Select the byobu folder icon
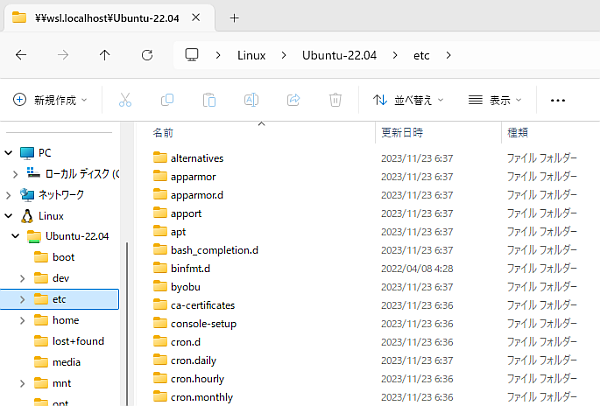 [x=160, y=286]
